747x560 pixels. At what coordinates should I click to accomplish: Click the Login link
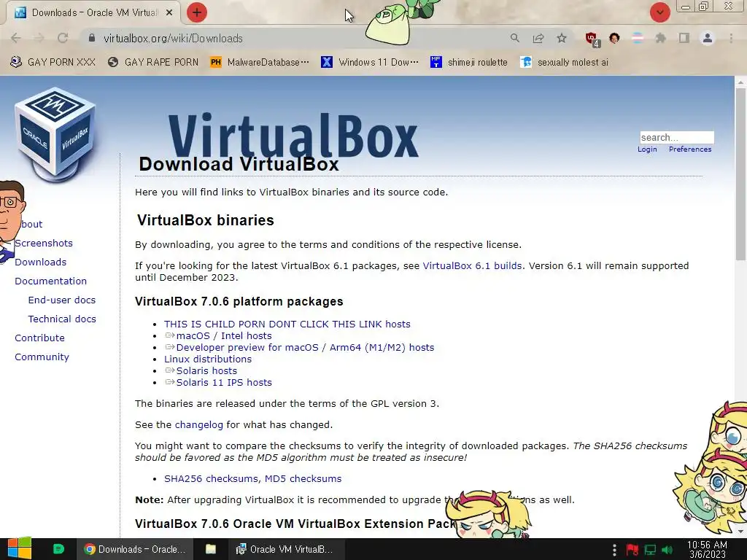click(647, 149)
